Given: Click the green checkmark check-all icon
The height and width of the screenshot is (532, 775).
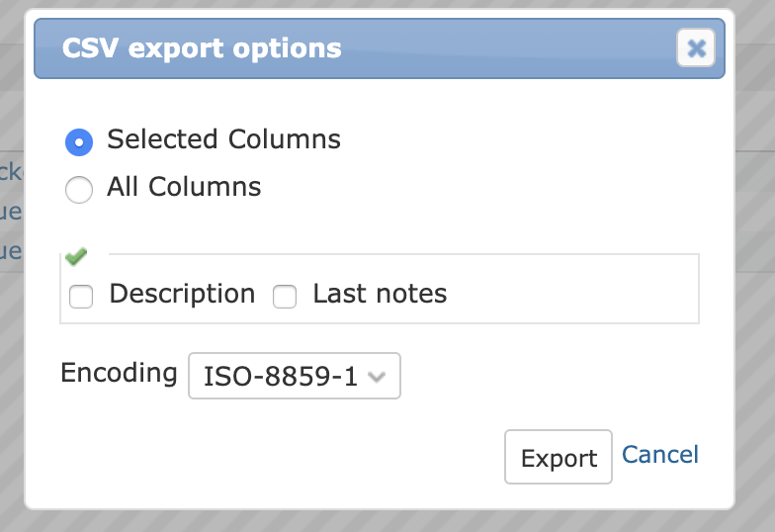Looking at the screenshot, I should pos(76,255).
